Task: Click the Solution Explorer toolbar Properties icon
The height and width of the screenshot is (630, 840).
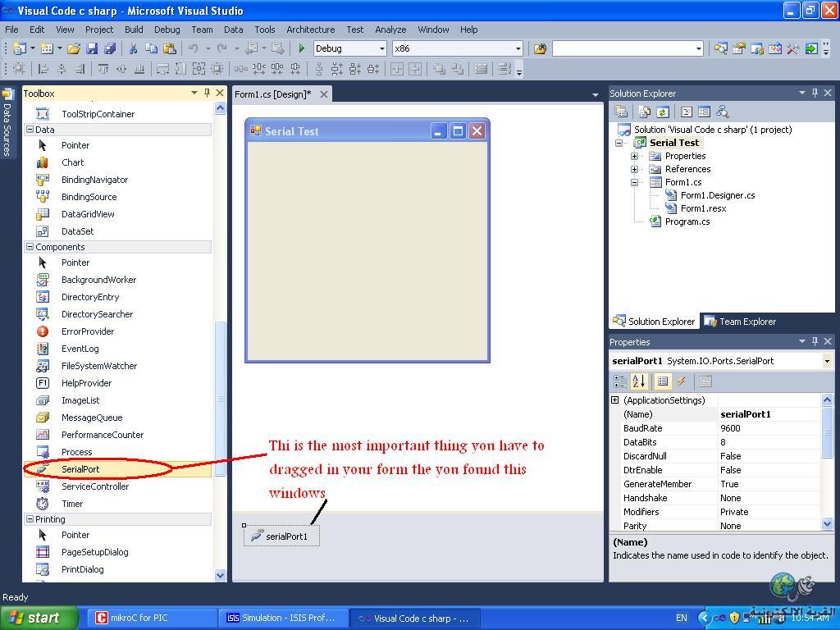Action: (x=621, y=112)
